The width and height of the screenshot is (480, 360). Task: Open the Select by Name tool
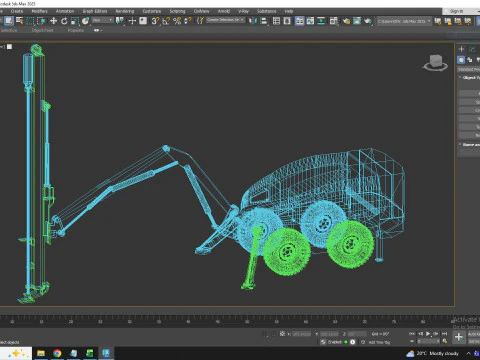20,21
